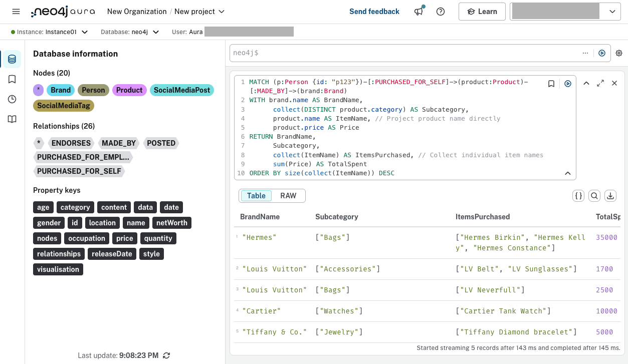Viewport: 628px width, 364px height.
Task: Open the hamburger navigation menu
Action: 16,12
